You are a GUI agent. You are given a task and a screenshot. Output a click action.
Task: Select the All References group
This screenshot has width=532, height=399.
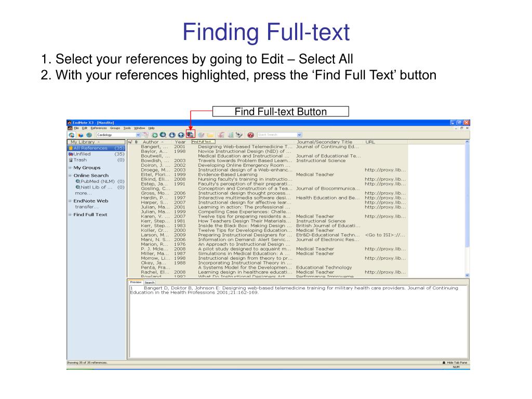[96, 148]
